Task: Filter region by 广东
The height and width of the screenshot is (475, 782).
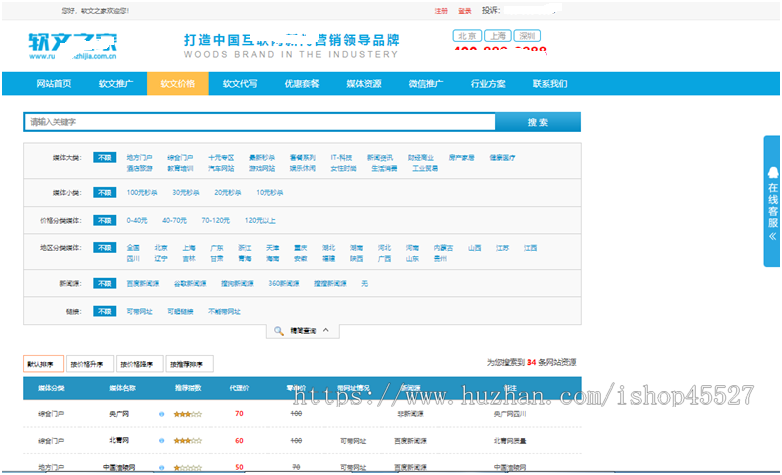Action: (217, 248)
